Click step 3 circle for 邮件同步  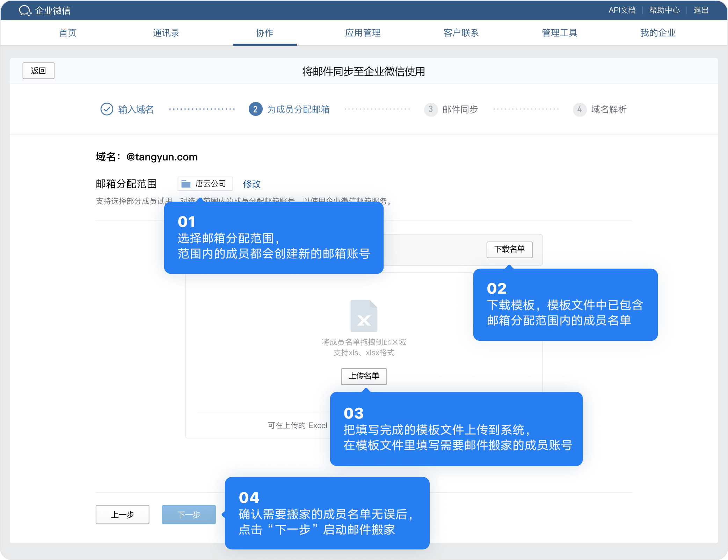pos(430,109)
